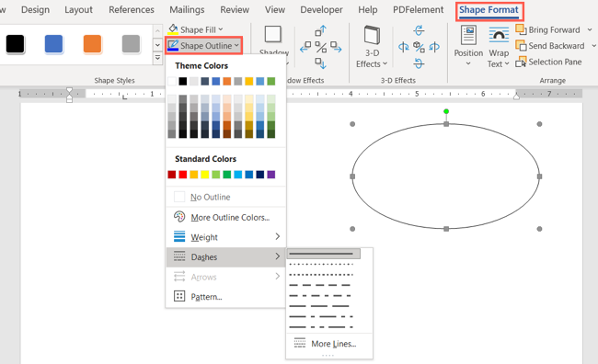The width and height of the screenshot is (598, 364).
Task: Expand the Shape Outline dropdown arrow
Action: click(x=236, y=45)
